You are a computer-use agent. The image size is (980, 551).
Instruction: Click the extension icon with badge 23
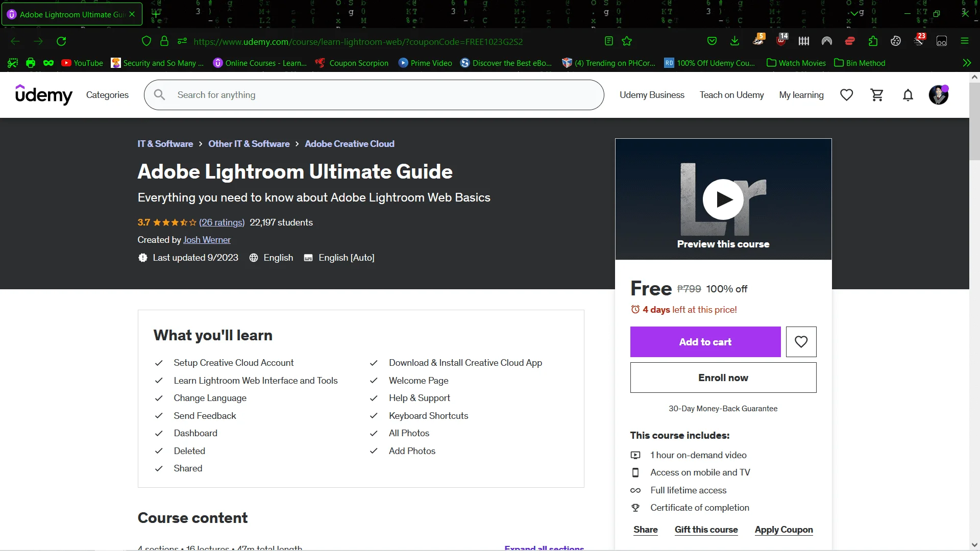919,40
